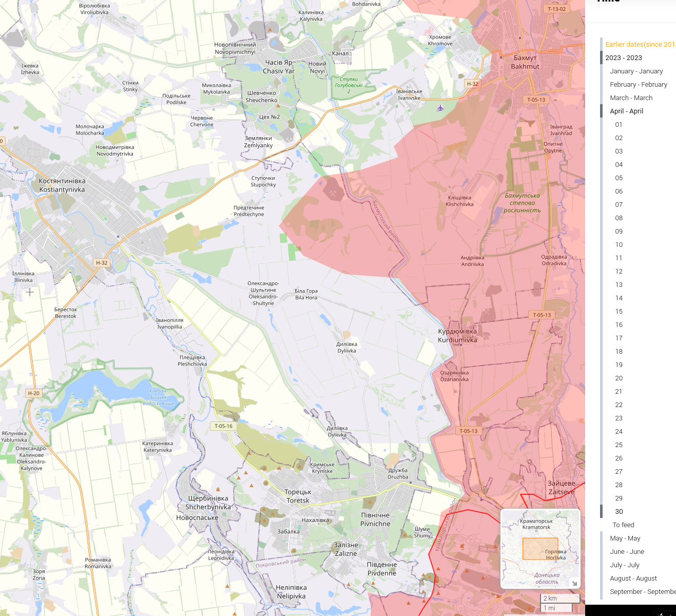This screenshot has width=676, height=616.
Task: Click the Predtechyne village label
Action: coord(249,211)
